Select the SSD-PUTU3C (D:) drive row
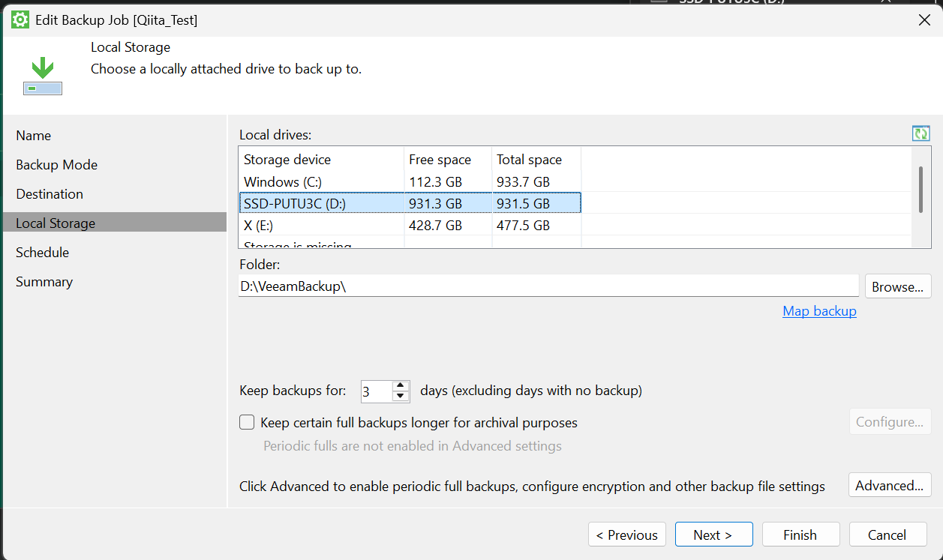943x560 pixels. pyautogui.click(x=411, y=203)
